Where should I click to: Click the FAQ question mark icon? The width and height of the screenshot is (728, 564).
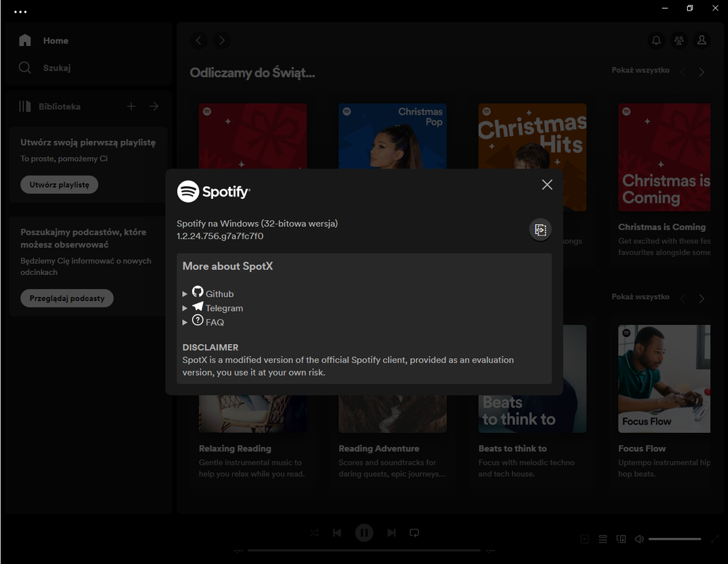(198, 320)
